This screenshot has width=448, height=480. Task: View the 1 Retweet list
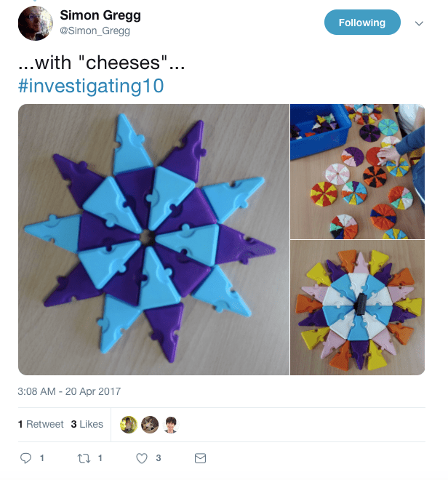tap(40, 424)
